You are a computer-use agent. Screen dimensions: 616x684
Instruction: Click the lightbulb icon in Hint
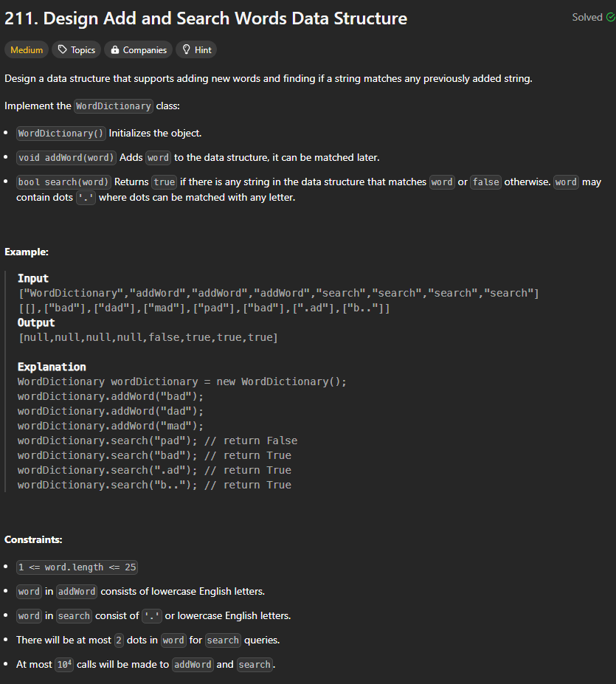(x=187, y=49)
